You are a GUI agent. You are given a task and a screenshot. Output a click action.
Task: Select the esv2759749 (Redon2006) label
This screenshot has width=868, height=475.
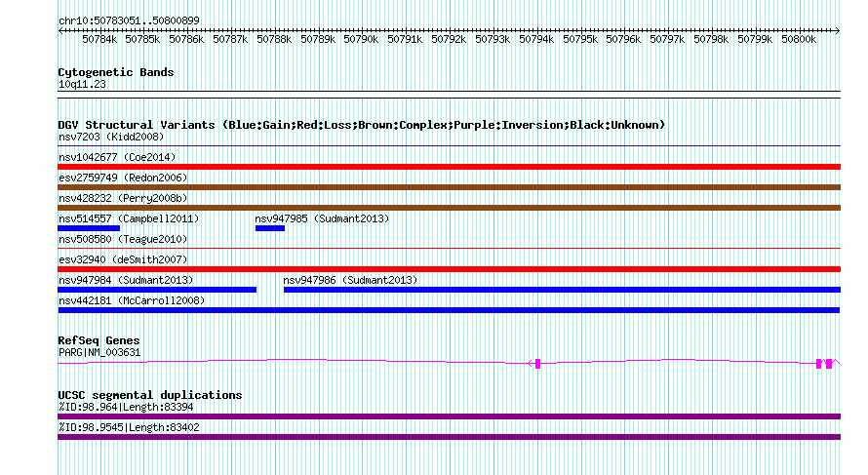coord(123,178)
